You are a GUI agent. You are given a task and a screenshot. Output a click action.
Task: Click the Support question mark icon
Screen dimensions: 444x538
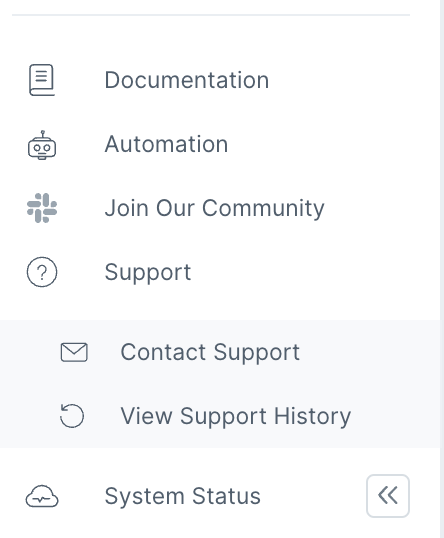(42, 272)
